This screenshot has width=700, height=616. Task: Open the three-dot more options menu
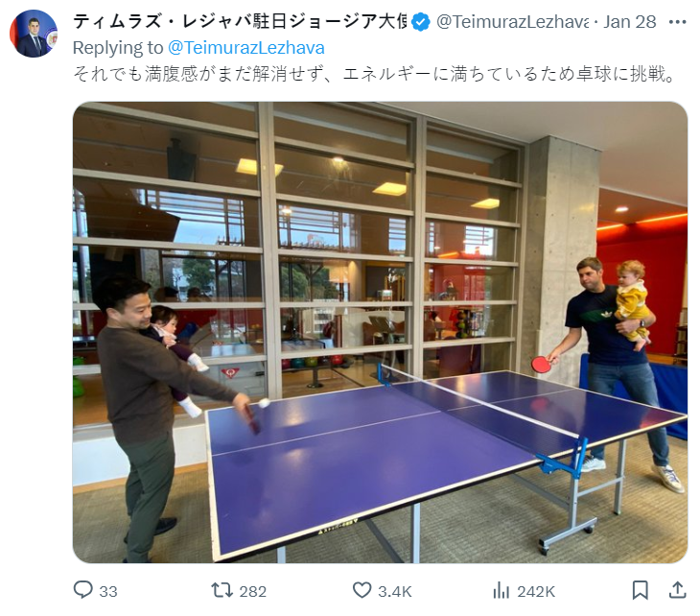click(678, 21)
